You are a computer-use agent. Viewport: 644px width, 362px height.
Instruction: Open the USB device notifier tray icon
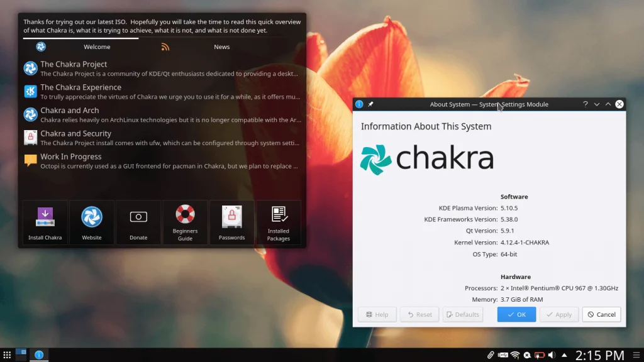502,355
